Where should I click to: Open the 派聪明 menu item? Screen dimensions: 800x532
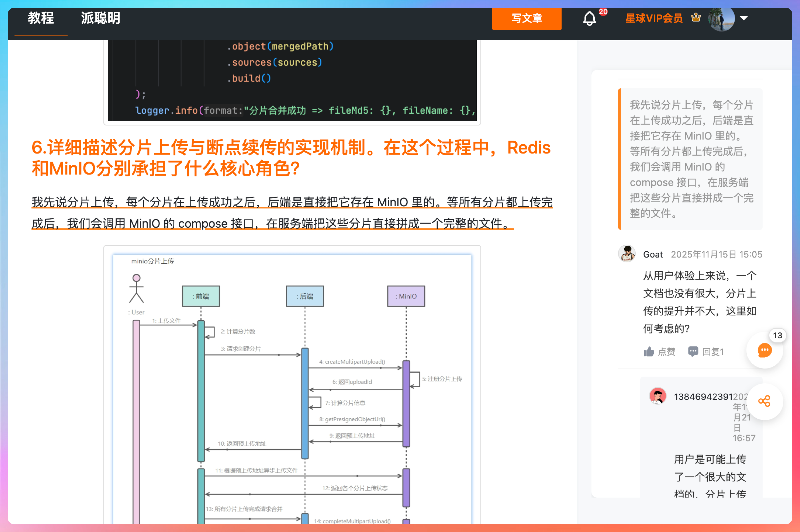pyautogui.click(x=100, y=18)
